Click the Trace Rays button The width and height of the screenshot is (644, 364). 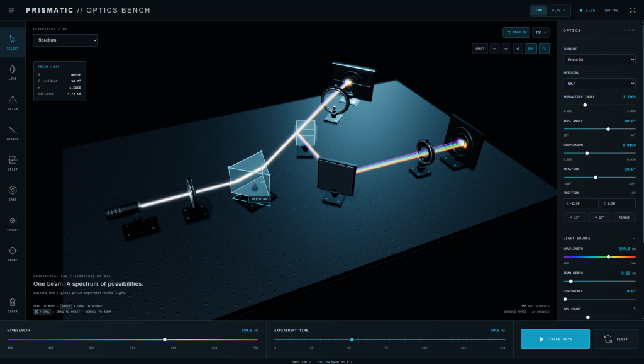point(555,339)
